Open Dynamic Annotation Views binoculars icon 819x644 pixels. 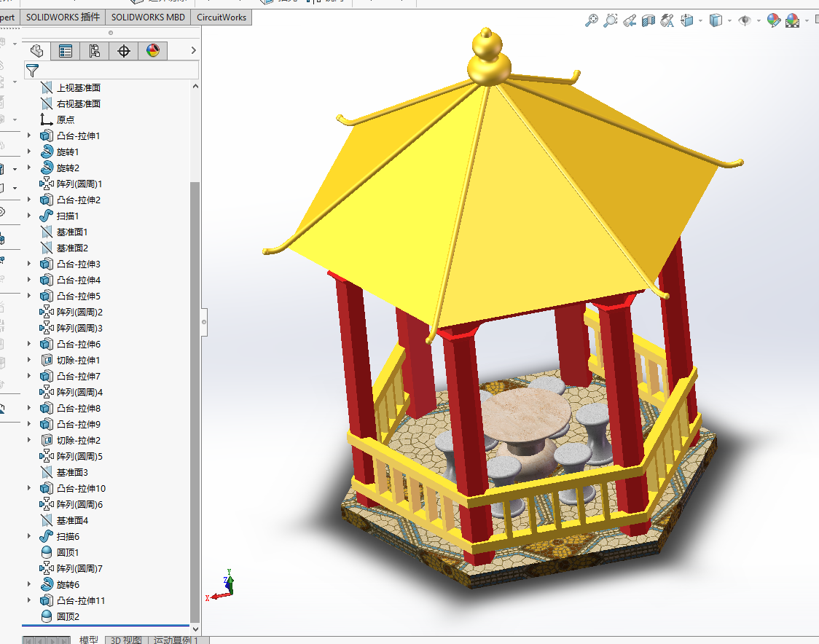[x=667, y=20]
